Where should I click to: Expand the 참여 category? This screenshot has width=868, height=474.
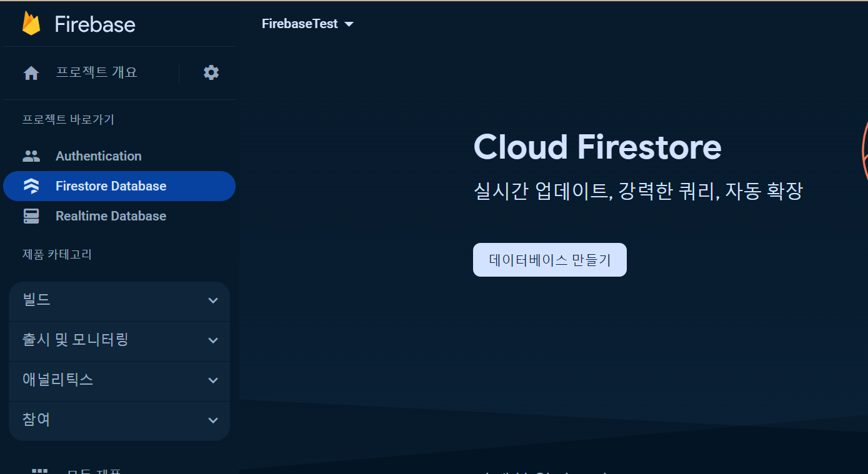[119, 420]
